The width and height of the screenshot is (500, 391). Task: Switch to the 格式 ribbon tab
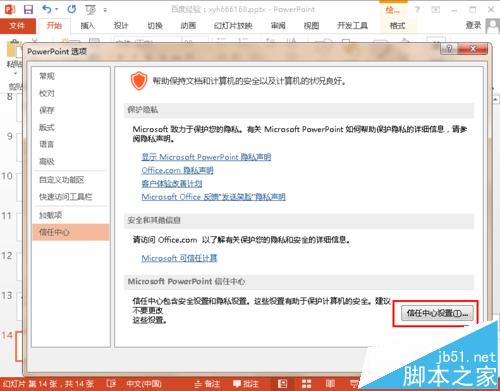[397, 25]
